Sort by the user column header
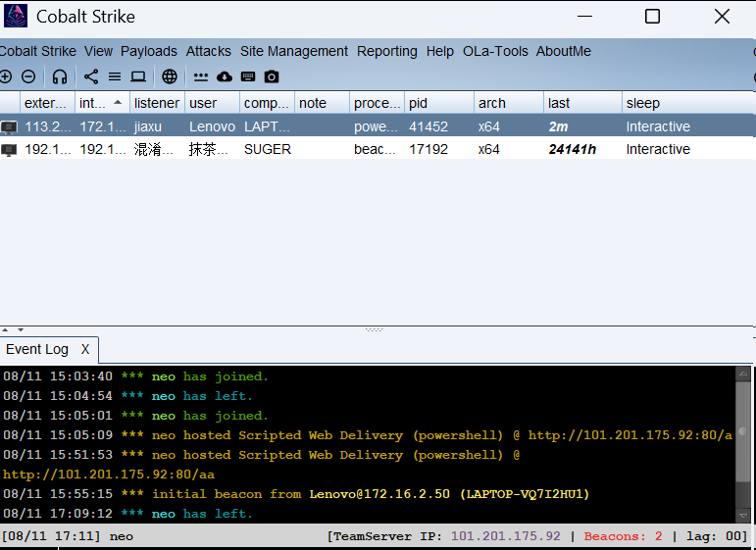The width and height of the screenshot is (756, 550). pyautogui.click(x=212, y=103)
